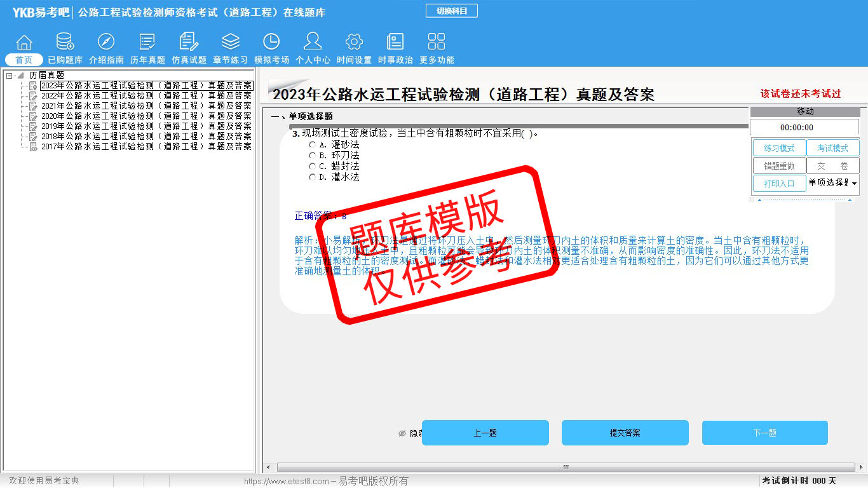Viewport: 868px width, 488px height.
Task: Select the 2022年 exam paper in tree
Action: [x=146, y=96]
